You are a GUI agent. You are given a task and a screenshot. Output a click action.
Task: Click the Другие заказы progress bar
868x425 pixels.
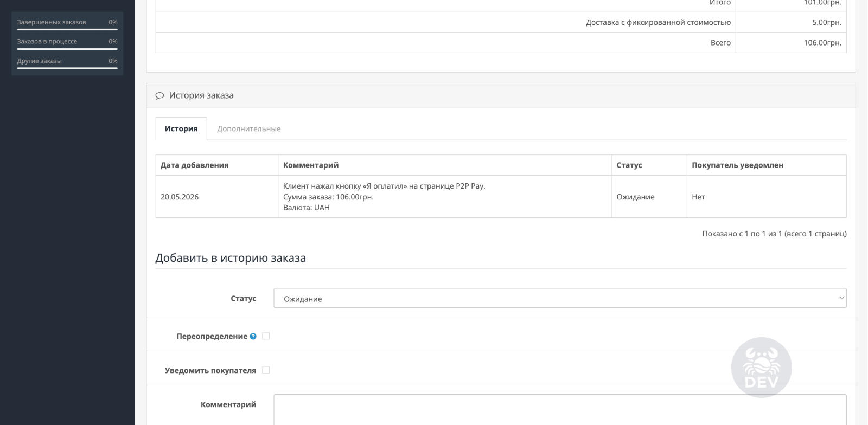click(67, 68)
